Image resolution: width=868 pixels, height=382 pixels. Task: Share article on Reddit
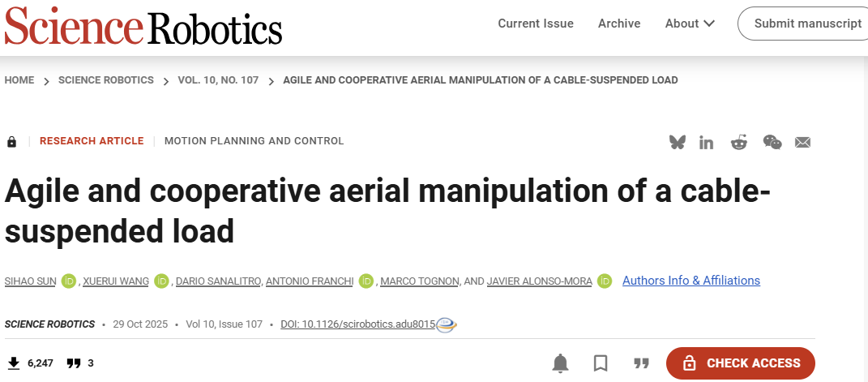click(x=738, y=142)
